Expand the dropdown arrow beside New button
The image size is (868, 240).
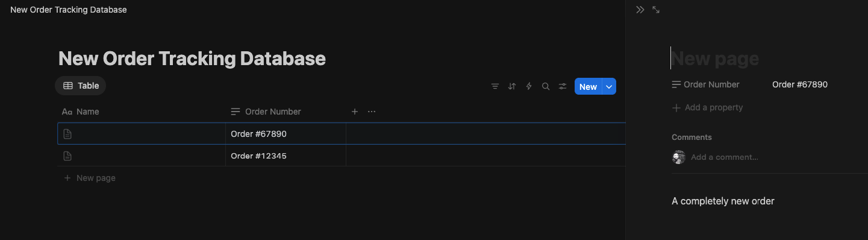pos(609,87)
